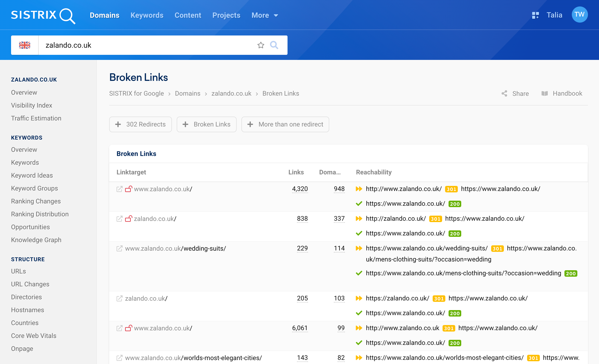
Task: Click the search magnifier icon in the search bar
Action: click(275, 45)
